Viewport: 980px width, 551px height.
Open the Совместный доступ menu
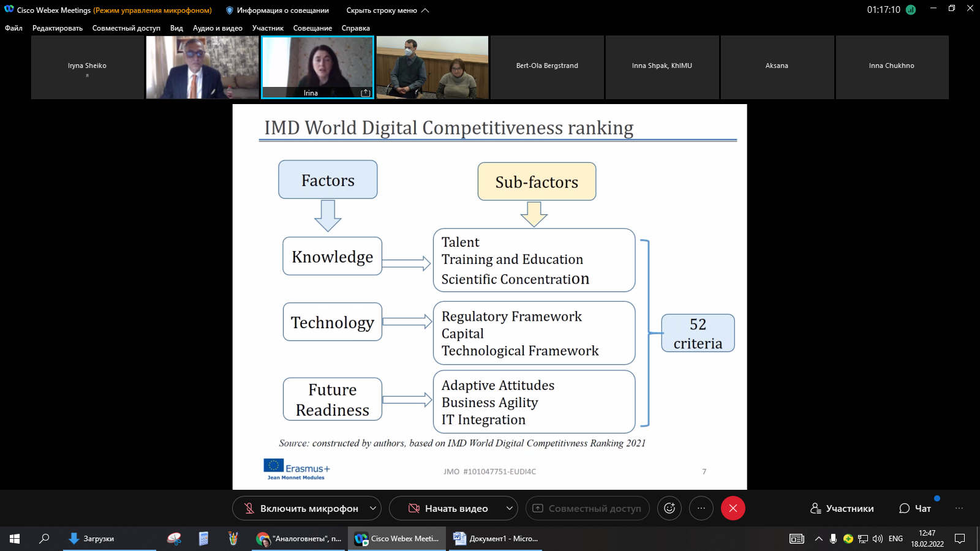click(126, 28)
